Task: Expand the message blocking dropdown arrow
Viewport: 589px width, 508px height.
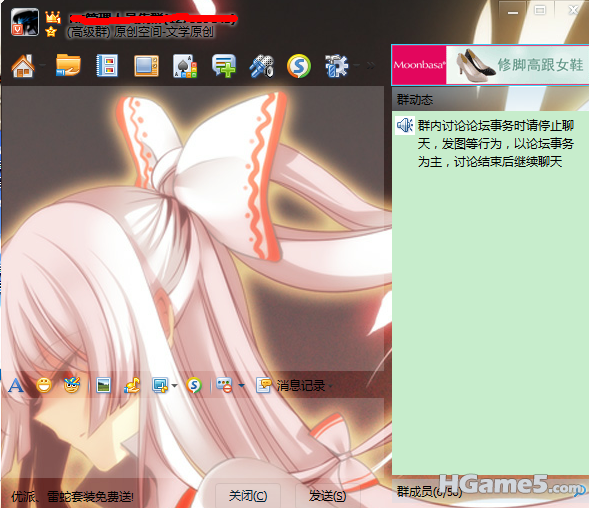Action: pyautogui.click(x=241, y=386)
